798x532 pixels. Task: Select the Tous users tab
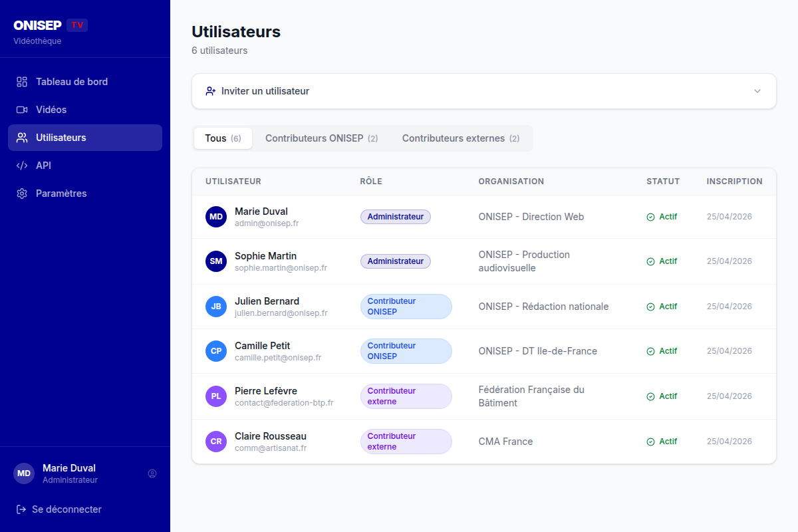pyautogui.click(x=223, y=138)
